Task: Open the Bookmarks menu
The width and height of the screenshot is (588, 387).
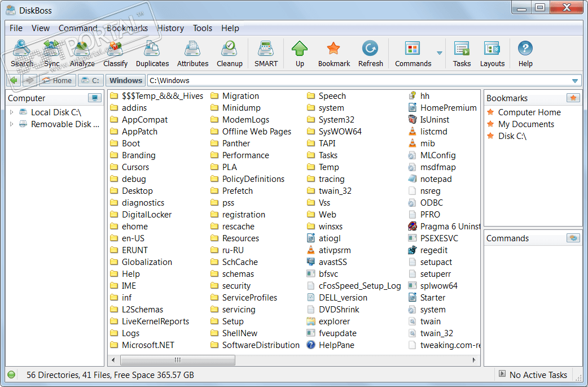Action: coord(127,28)
